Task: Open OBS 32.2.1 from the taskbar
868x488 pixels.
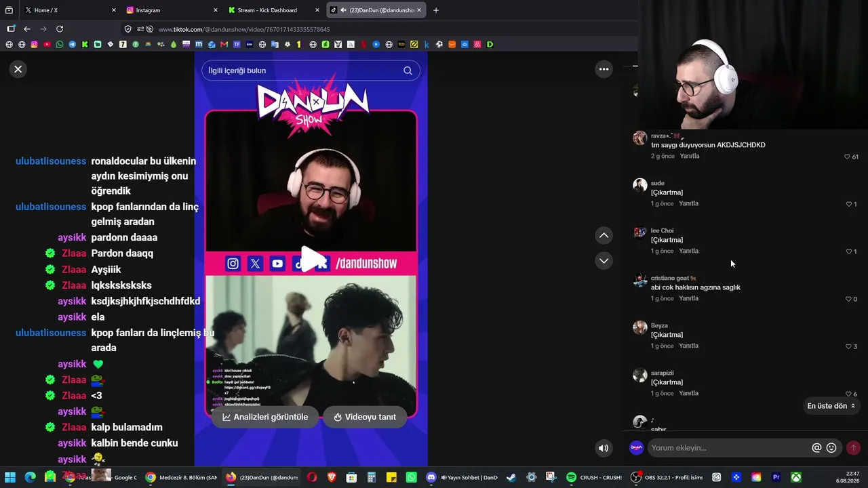Action: 667,477
